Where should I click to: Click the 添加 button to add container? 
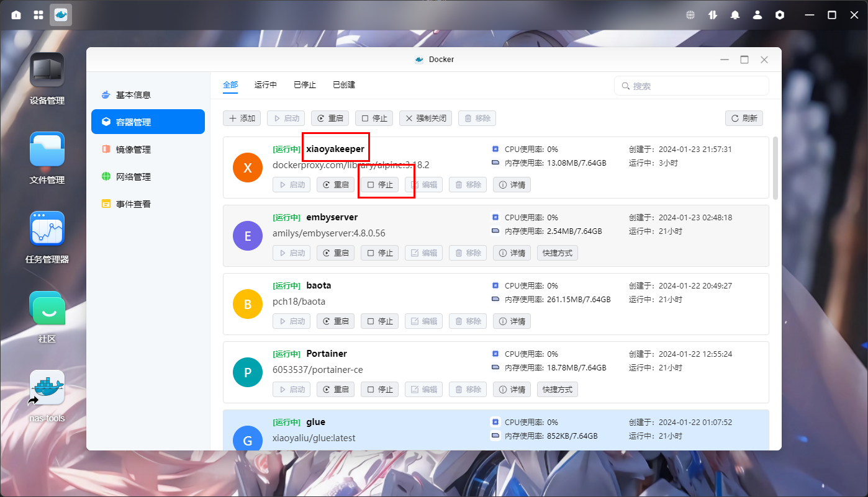click(242, 119)
